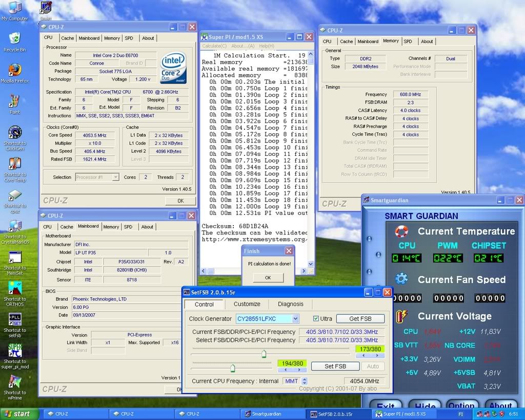Click the Super PI title bar icon
This screenshot has width=525, height=420.
pyautogui.click(x=204, y=37)
